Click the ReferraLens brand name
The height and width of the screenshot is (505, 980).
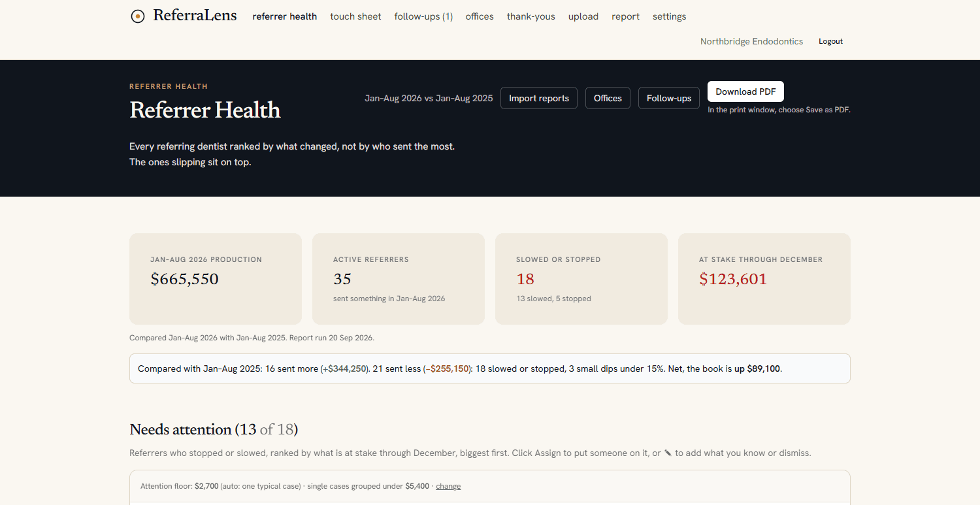tap(195, 16)
